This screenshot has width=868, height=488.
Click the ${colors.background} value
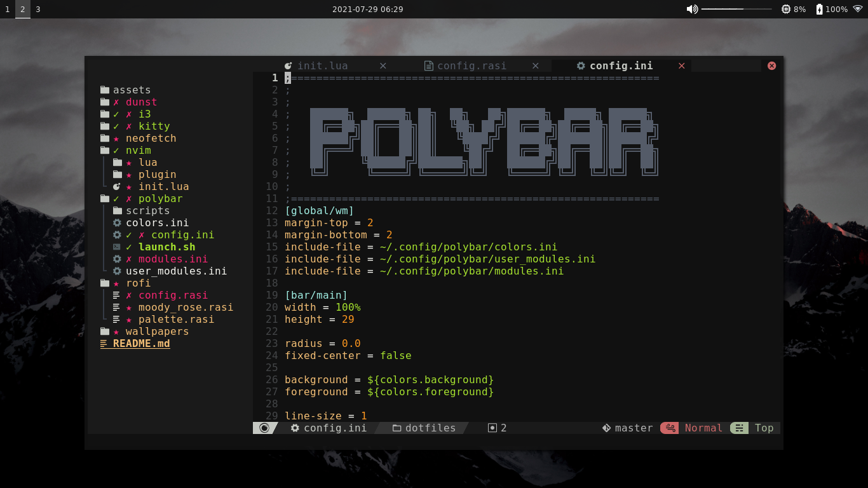(x=431, y=380)
